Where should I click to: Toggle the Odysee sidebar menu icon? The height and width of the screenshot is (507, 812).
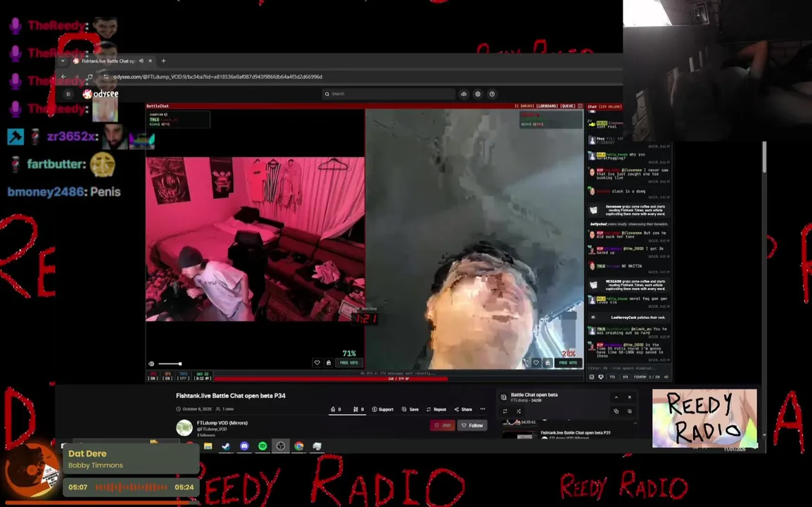[68, 94]
